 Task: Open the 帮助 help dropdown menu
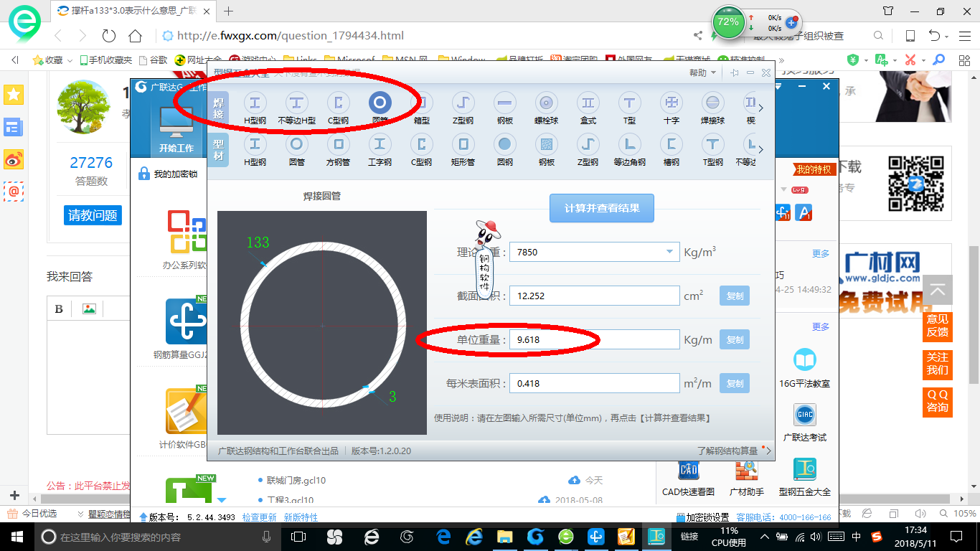click(x=702, y=72)
